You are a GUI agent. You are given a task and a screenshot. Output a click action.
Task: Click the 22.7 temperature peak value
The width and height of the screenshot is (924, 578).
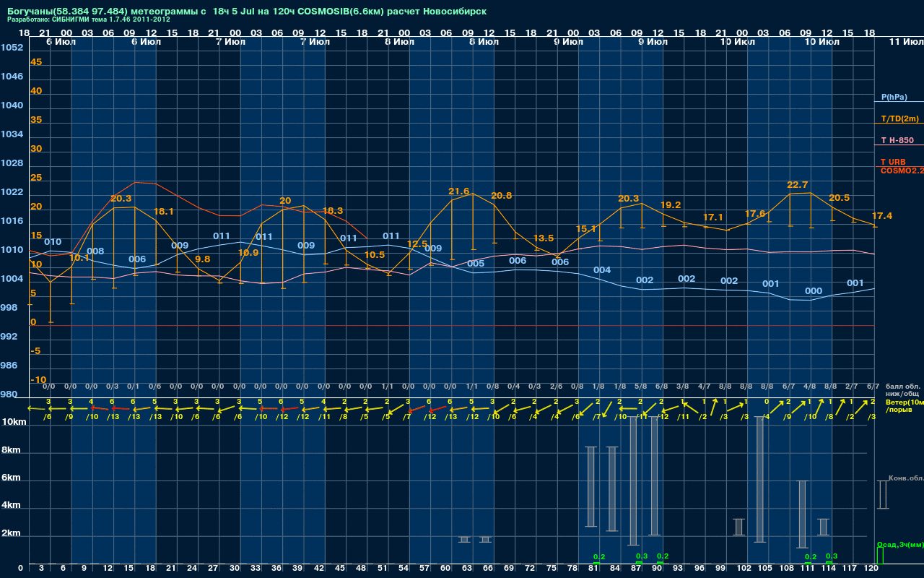click(x=798, y=185)
